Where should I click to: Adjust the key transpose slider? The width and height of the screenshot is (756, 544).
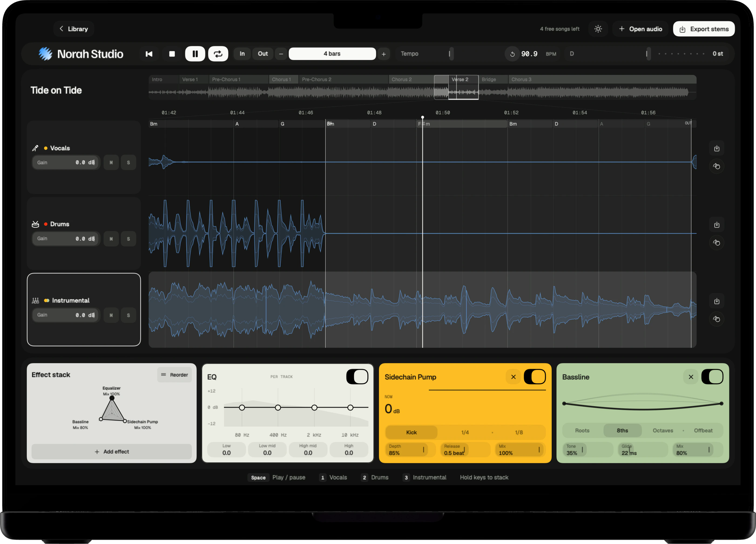(648, 54)
